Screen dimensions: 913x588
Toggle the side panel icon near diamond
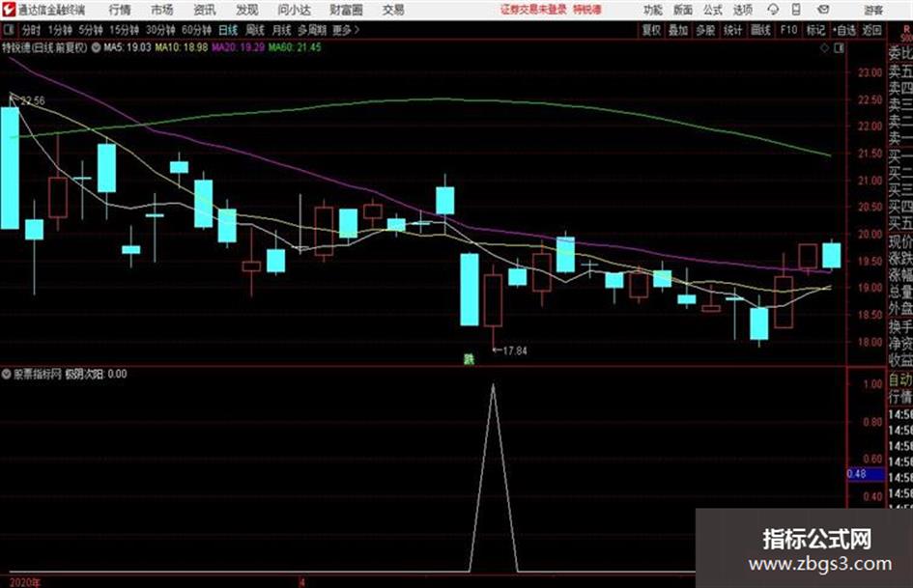tap(839, 48)
